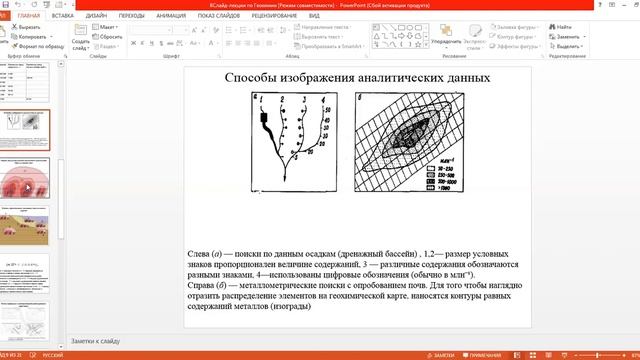Image resolution: width=640 pixels, height=360 pixels.
Task: Select the triangle shape in gallery
Action: (x=376, y=36)
